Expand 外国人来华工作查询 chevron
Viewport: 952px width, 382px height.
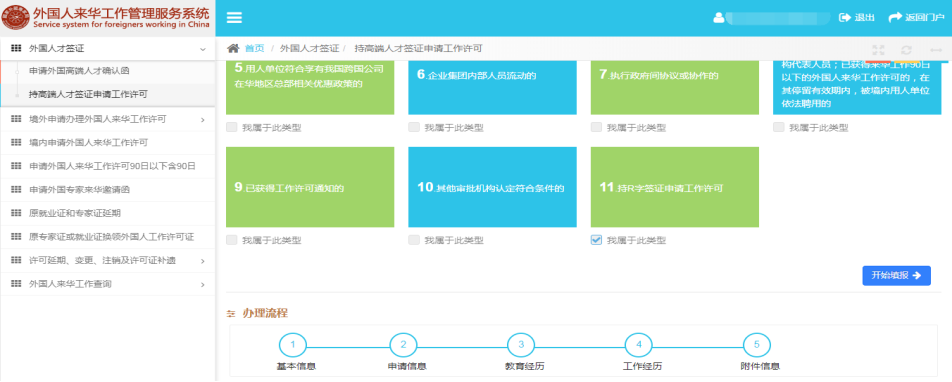tap(203, 285)
